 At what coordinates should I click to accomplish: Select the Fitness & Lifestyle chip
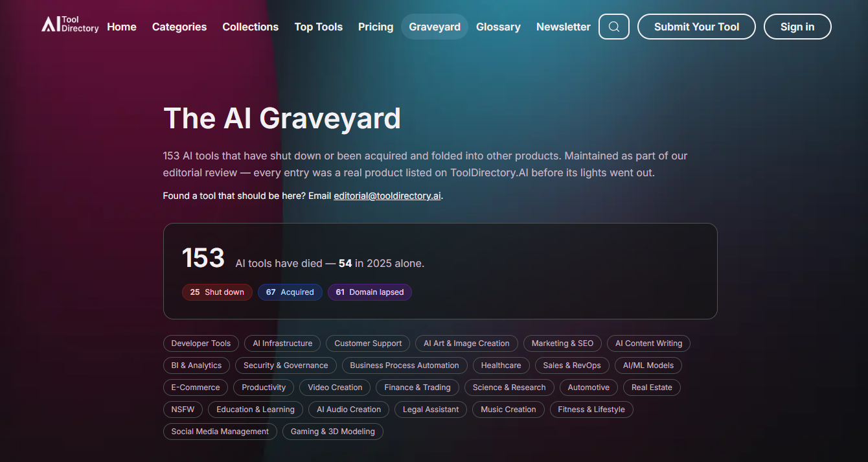click(x=591, y=410)
